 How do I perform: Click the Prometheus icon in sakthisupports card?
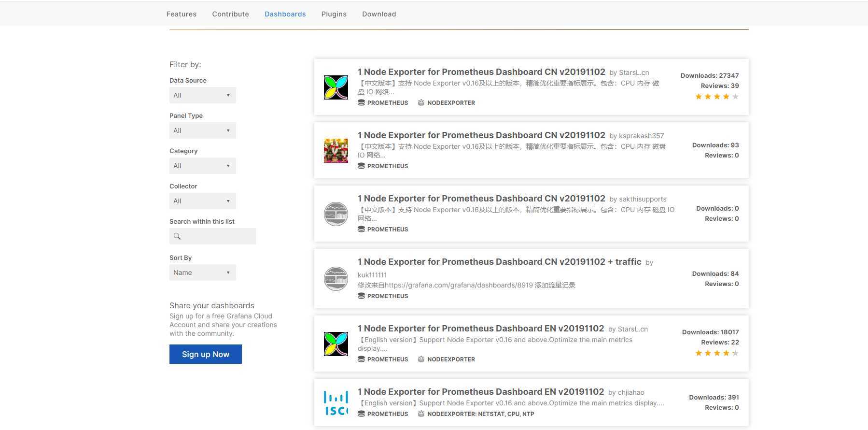coord(361,229)
